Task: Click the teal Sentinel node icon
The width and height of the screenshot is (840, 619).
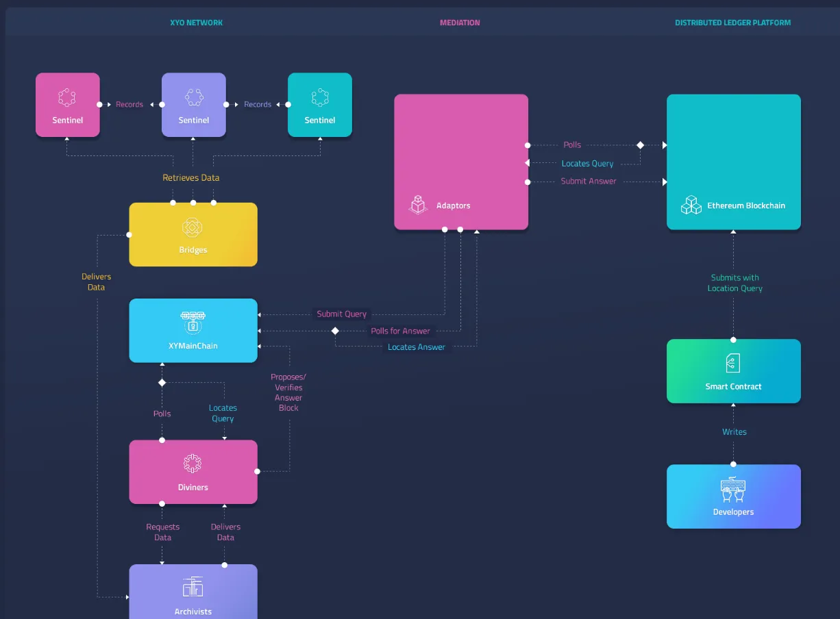Action: 320,97
